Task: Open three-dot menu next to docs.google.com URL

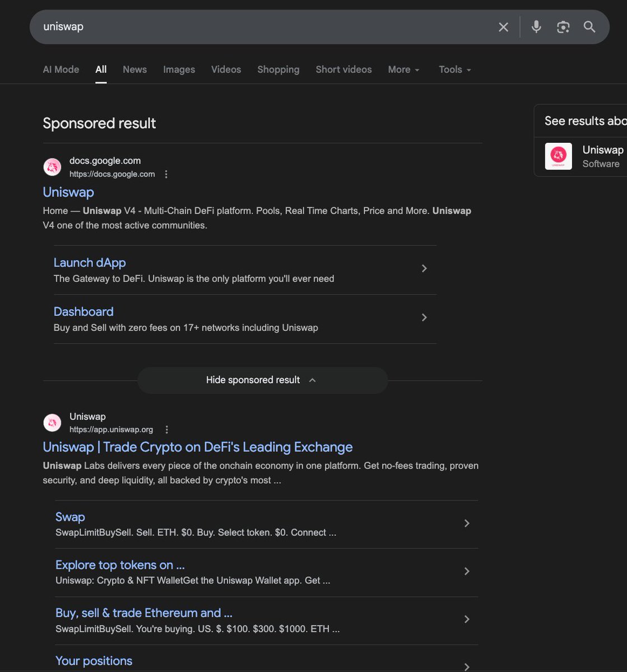Action: click(x=166, y=174)
